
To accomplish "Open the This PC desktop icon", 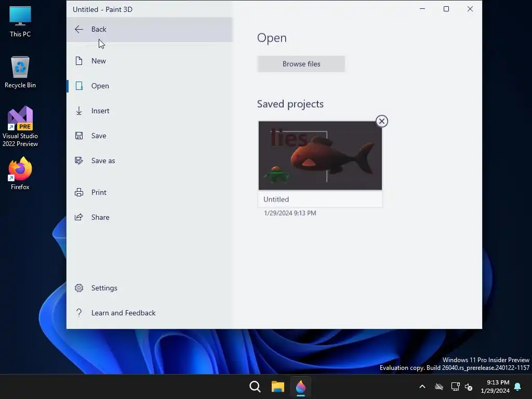I will (x=20, y=21).
